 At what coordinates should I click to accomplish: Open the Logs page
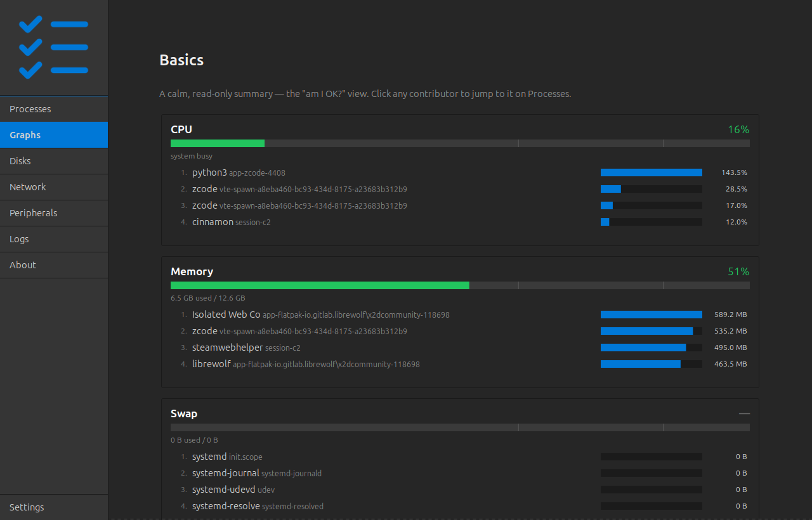(x=54, y=239)
